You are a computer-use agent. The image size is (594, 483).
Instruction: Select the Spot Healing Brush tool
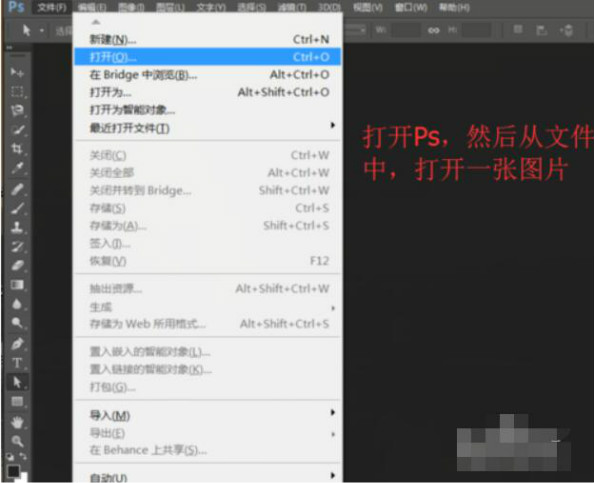17,189
